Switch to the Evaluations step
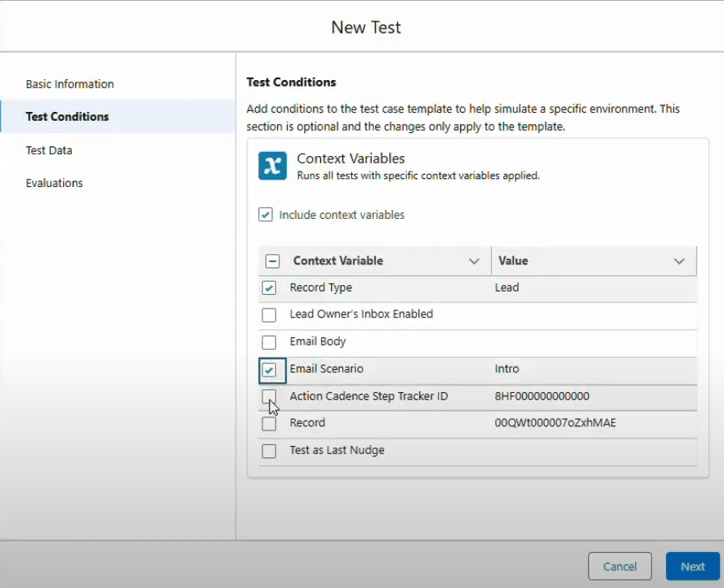This screenshot has height=588, width=724. pos(54,183)
